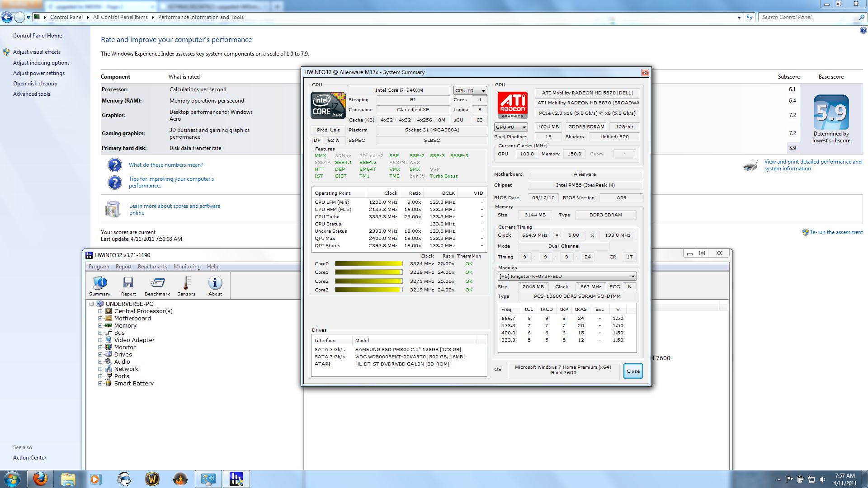Click the software box icon beside Learn more

coord(113,209)
